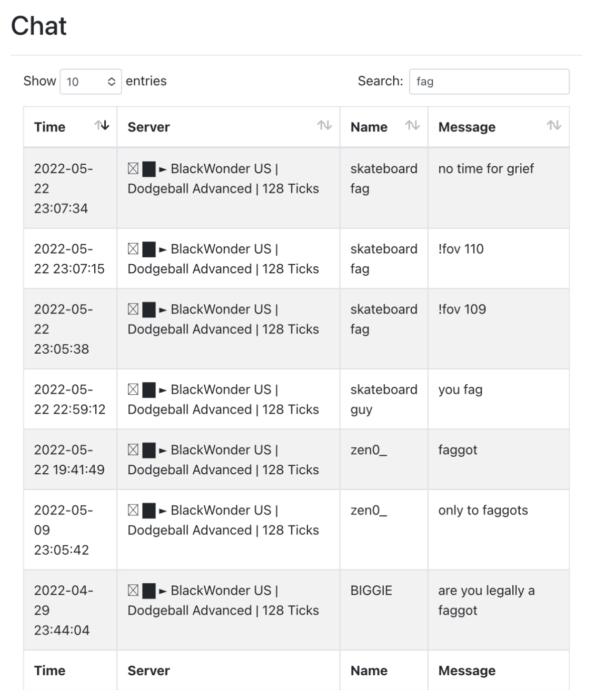Screen dimensions: 616x690
Task: Click the black square icon in the 23:05:38 row
Action: 149,310
